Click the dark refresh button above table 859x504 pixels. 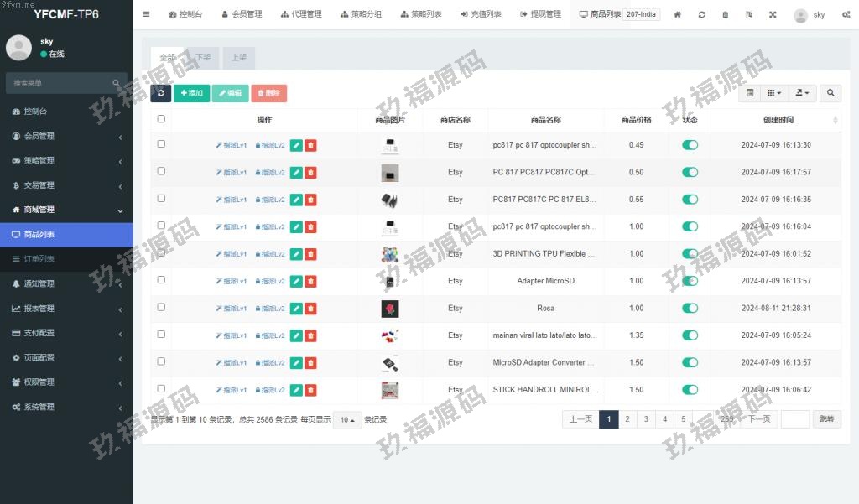(160, 93)
